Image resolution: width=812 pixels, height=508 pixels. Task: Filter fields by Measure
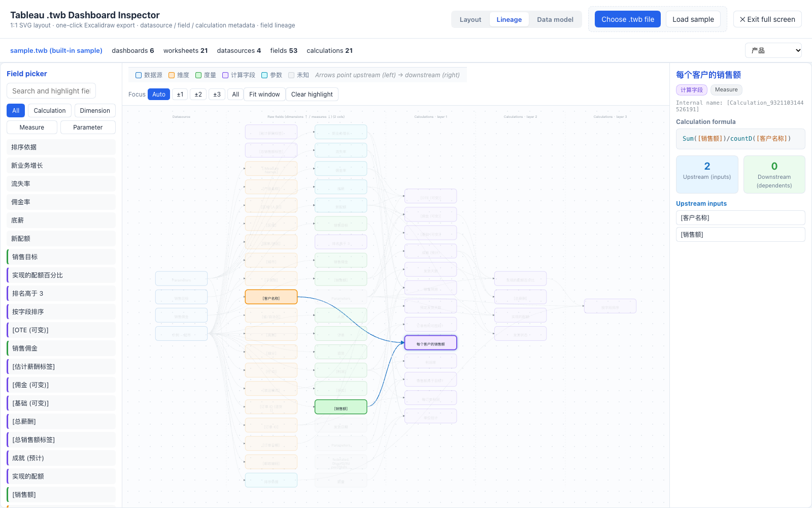tap(32, 128)
